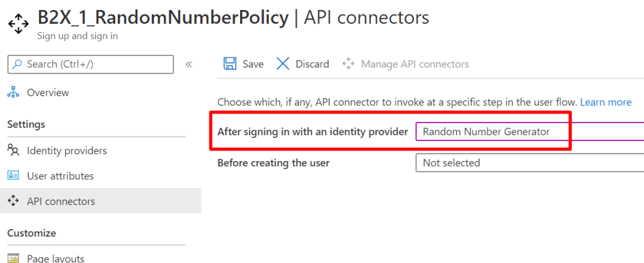
Task: Click the Discard X icon
Action: pos(283,64)
